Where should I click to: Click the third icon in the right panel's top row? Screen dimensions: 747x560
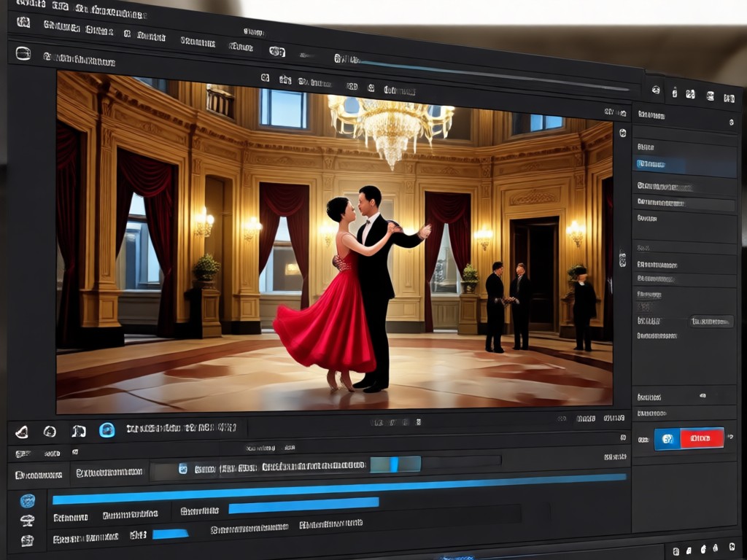tap(690, 94)
